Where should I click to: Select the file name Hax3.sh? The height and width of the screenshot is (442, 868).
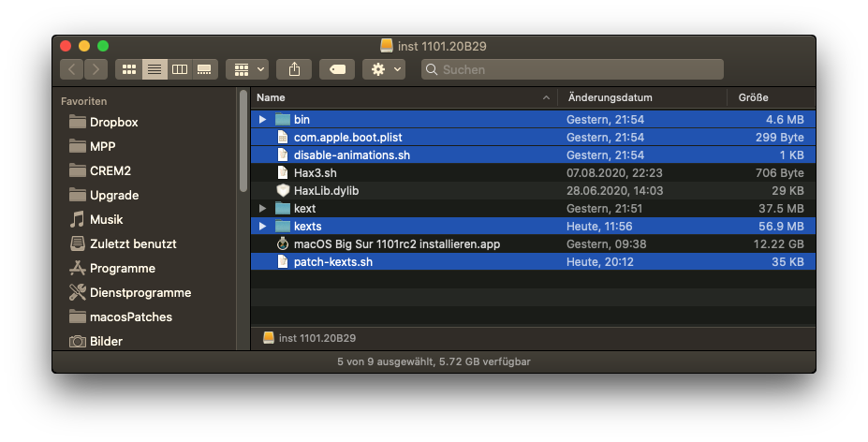(315, 173)
